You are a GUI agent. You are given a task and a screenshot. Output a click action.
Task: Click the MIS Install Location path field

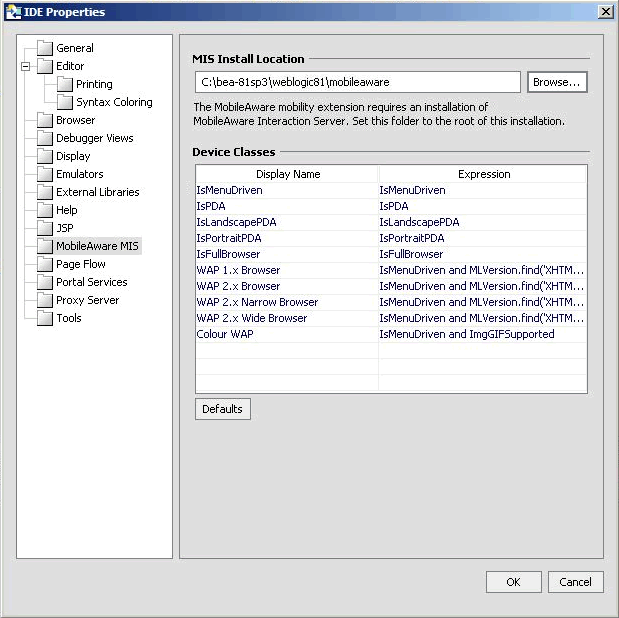358,82
